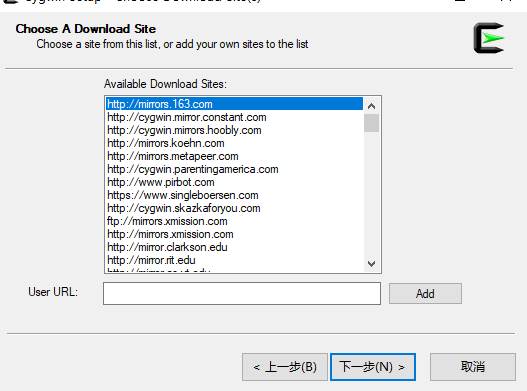Select the http://mirrors.163.com mirror
The height and width of the screenshot is (391, 527).
point(234,104)
